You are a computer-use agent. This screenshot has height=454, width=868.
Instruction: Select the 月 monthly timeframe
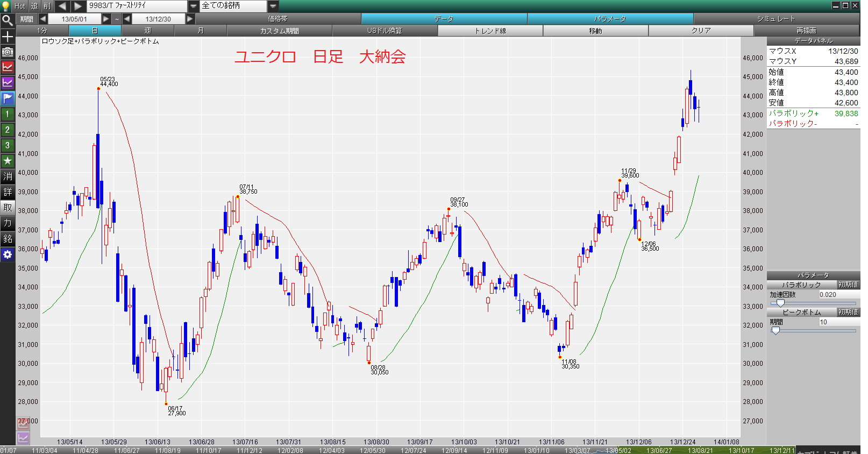(201, 31)
